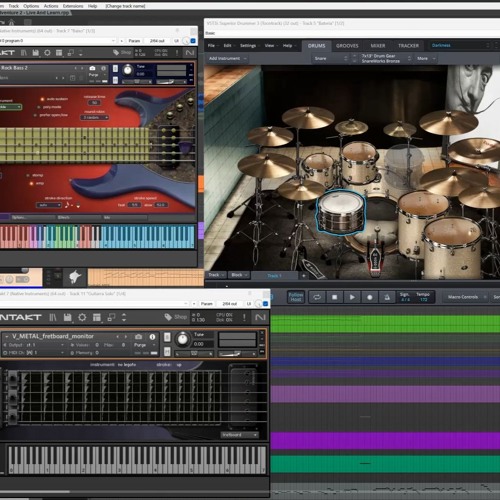Viewport: 500px width, 500px height.
Task: Adjust Tune knob on V_METAL_fretboard_monitor
Action: tap(182, 339)
